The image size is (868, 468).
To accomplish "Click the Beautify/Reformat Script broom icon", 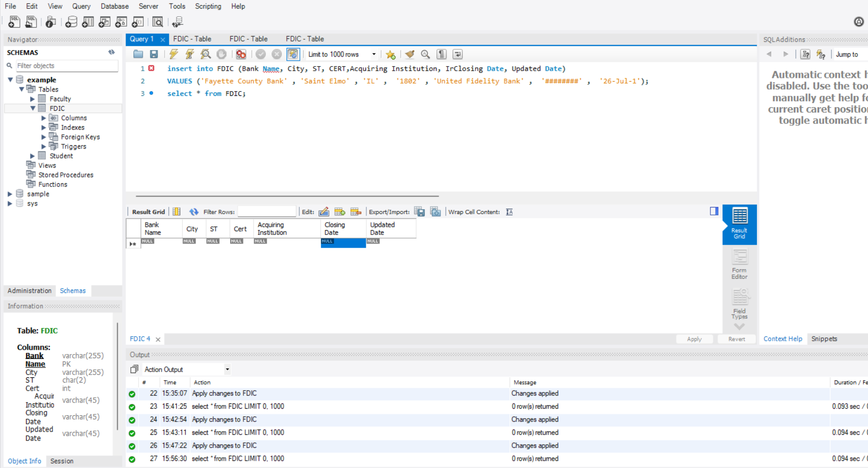I will tap(409, 54).
